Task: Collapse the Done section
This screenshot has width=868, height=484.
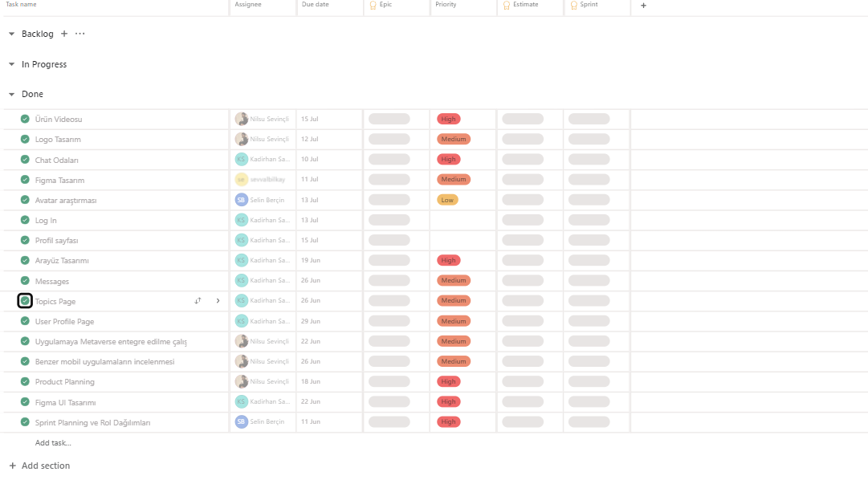Action: [x=10, y=94]
